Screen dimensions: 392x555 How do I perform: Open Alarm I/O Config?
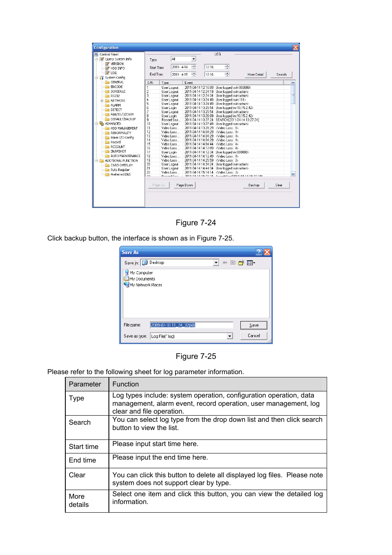point(122,138)
